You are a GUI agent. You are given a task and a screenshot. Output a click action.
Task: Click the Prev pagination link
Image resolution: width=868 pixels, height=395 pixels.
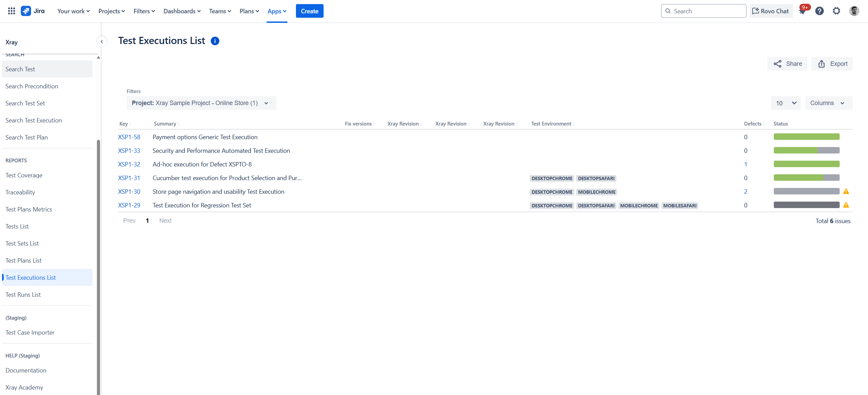coord(129,221)
